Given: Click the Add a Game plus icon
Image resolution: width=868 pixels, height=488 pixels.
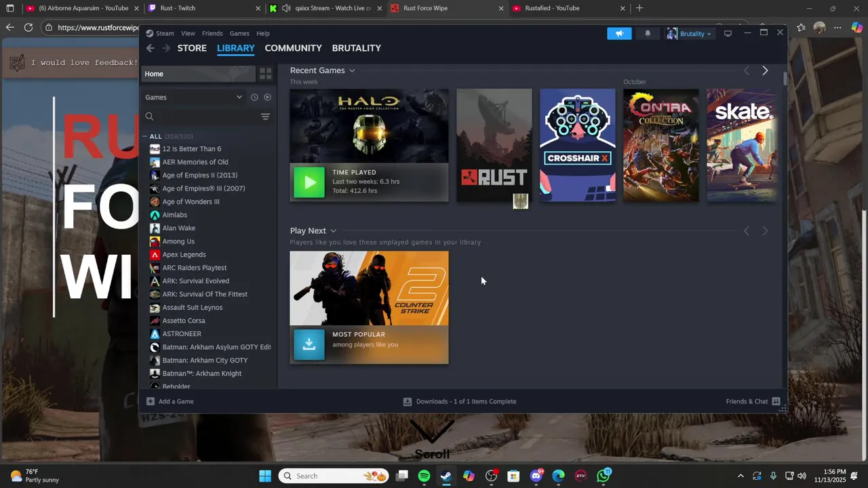Looking at the screenshot, I should tap(151, 401).
